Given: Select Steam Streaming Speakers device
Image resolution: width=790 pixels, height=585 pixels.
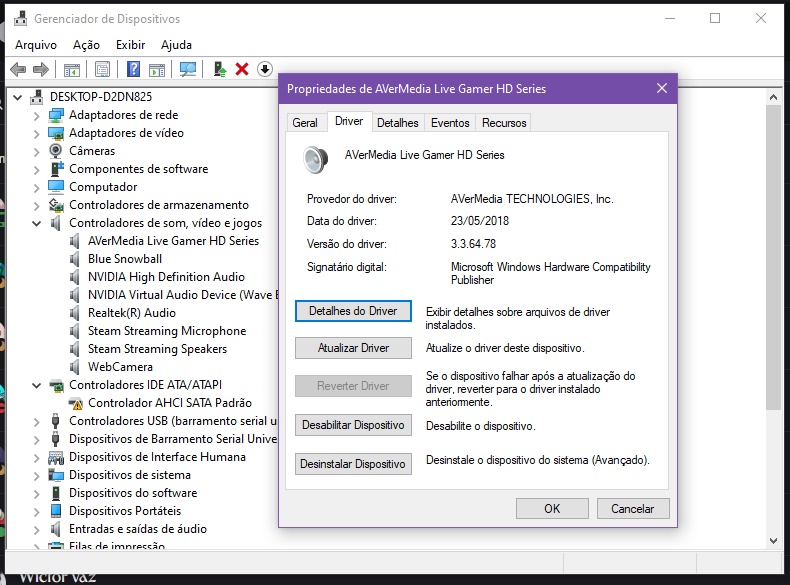Looking at the screenshot, I should (x=157, y=349).
